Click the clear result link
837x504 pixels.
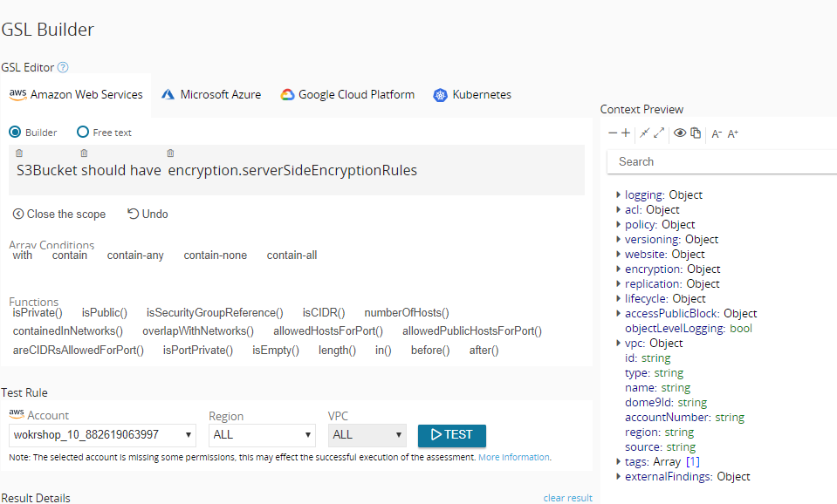tap(567, 498)
